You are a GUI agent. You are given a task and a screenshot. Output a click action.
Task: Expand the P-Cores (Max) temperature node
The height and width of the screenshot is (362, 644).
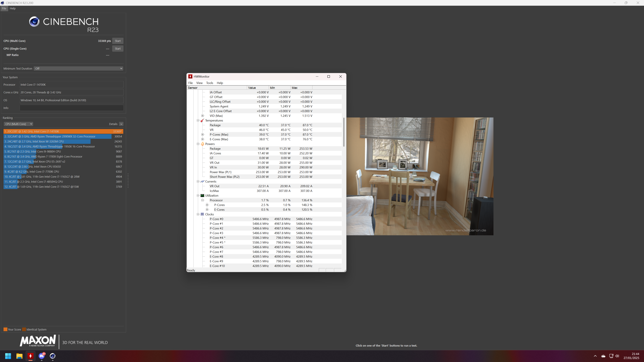click(202, 135)
